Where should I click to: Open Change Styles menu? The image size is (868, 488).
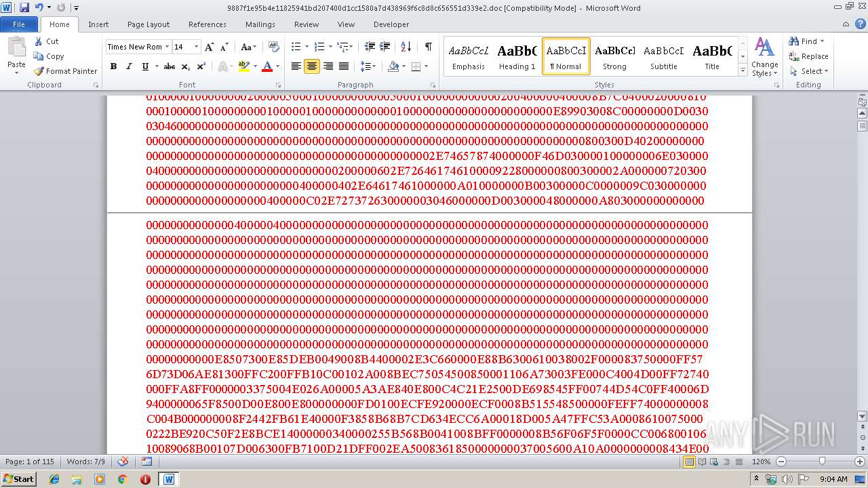[x=764, y=57]
